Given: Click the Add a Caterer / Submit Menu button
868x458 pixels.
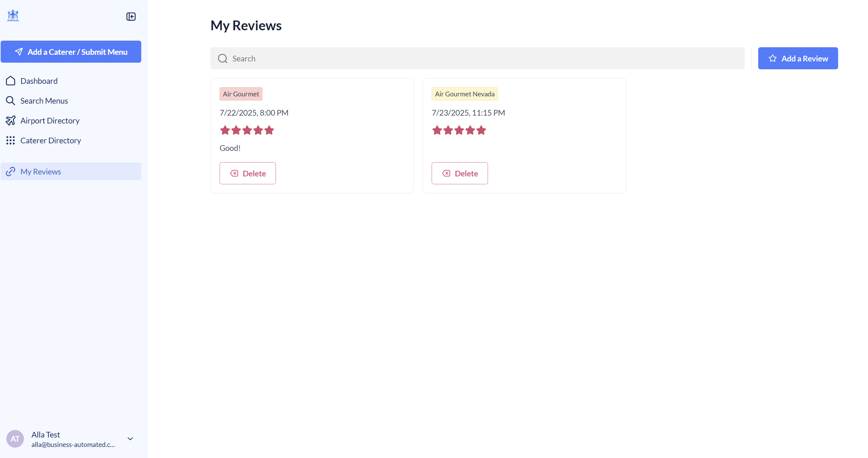Looking at the screenshot, I should pos(71,52).
